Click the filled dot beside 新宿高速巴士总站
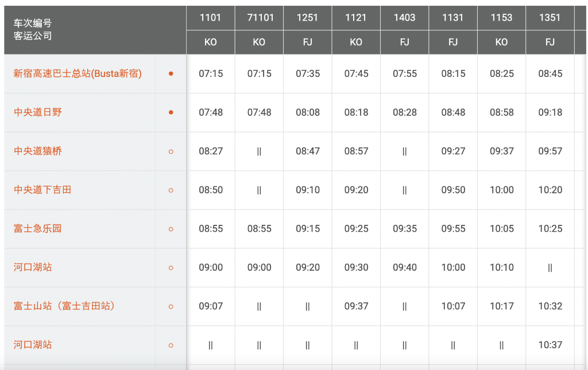The width and height of the screenshot is (588, 370). [x=171, y=74]
